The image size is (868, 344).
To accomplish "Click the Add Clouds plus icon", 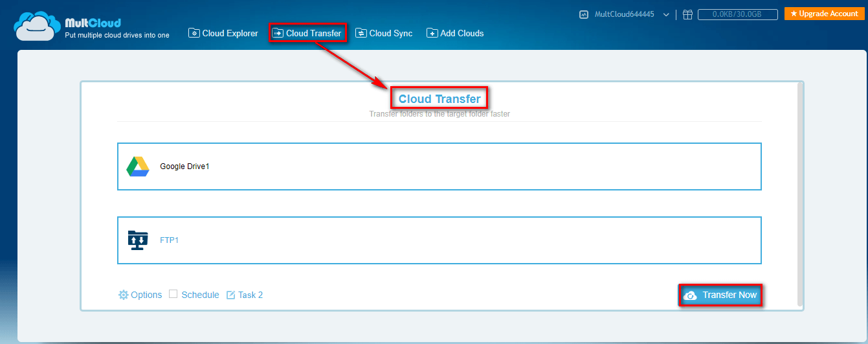I will tap(432, 33).
